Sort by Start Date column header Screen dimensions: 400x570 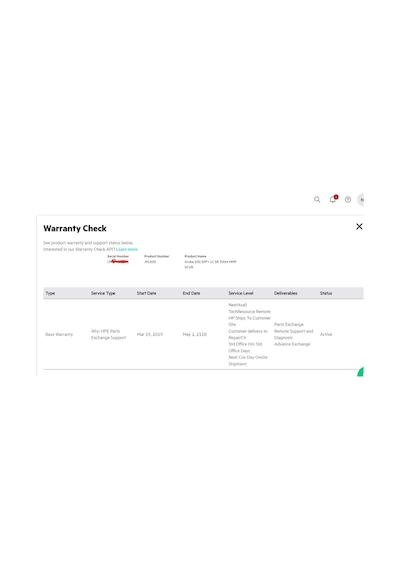point(146,293)
